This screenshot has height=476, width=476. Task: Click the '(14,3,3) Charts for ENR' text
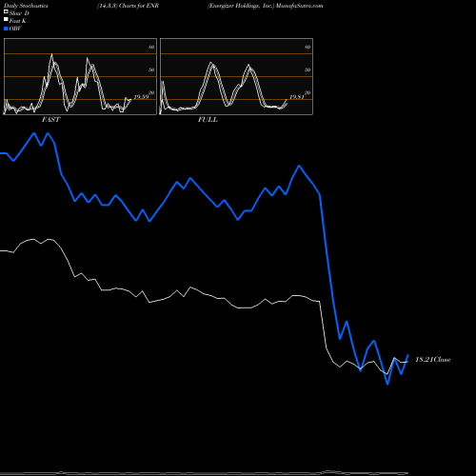pyautogui.click(x=128, y=6)
